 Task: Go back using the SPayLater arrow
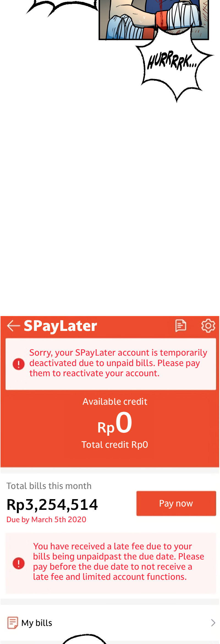tap(13, 326)
